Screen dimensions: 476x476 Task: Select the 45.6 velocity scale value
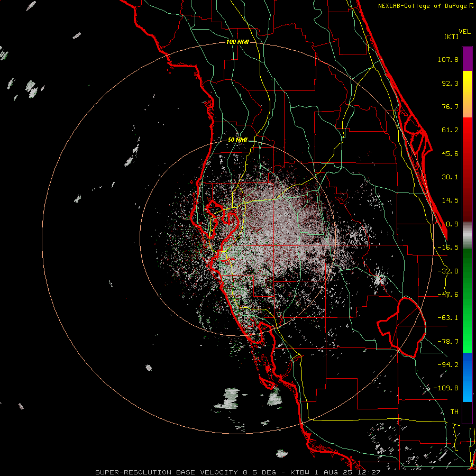[x=450, y=153]
